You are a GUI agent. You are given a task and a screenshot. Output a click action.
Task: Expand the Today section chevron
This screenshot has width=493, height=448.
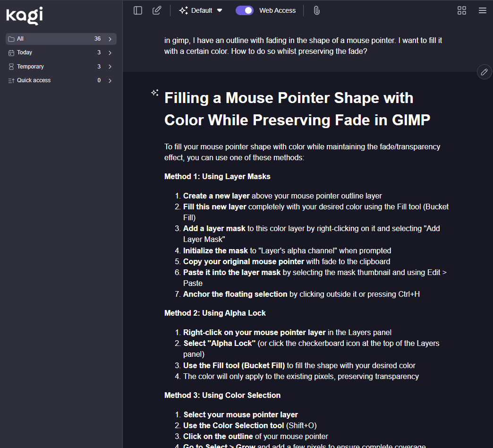pos(110,52)
